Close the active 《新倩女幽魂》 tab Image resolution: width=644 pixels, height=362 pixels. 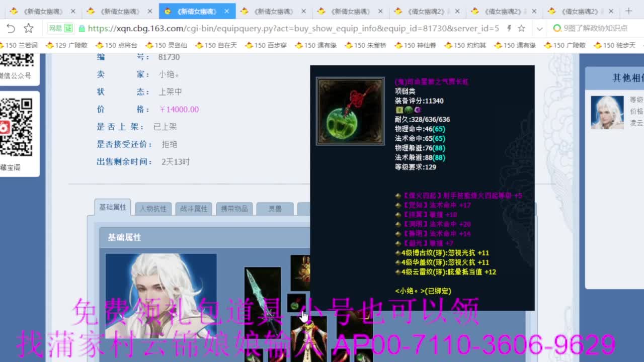click(227, 11)
